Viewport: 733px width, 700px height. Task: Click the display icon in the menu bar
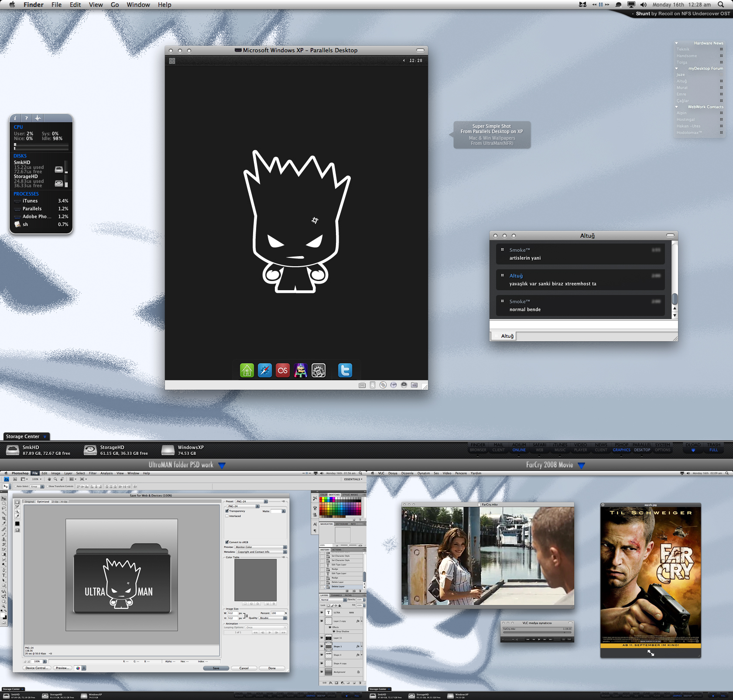(631, 4)
